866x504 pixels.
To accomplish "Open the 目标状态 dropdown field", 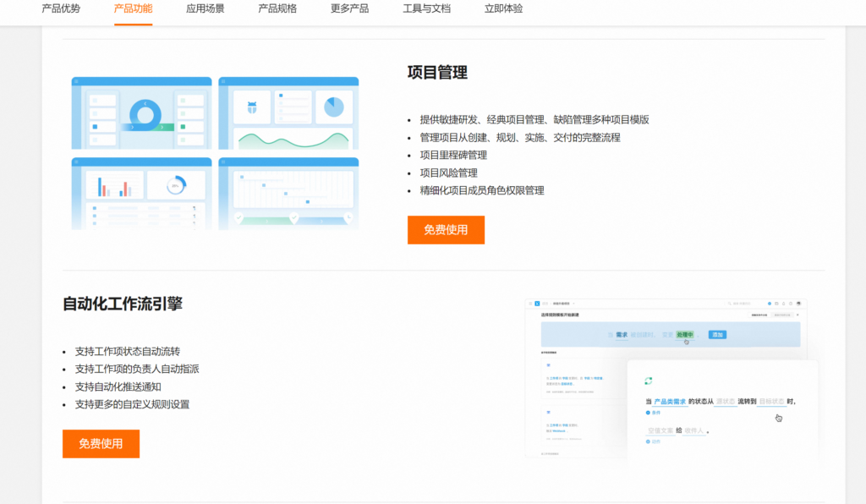I will click(x=772, y=402).
